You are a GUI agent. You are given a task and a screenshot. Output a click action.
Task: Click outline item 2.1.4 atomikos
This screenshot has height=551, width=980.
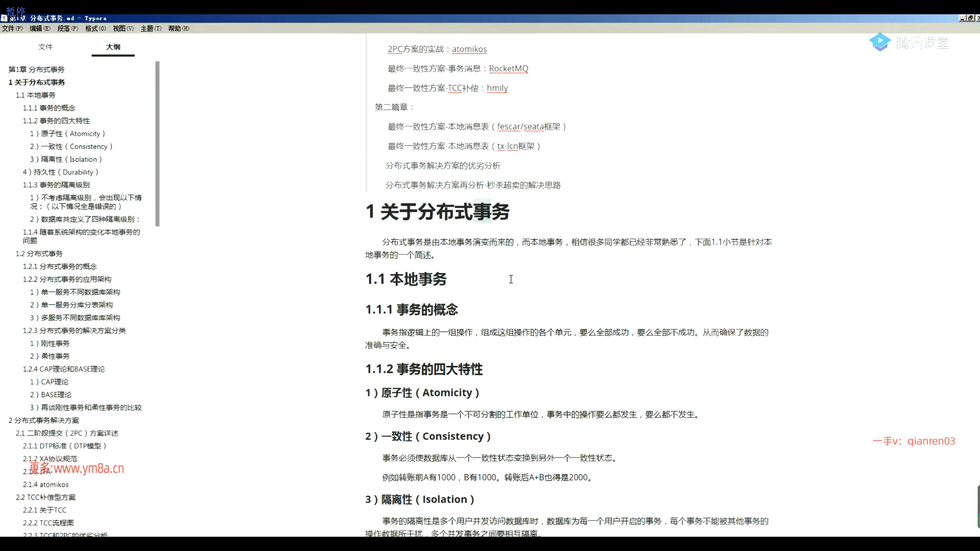coord(45,485)
